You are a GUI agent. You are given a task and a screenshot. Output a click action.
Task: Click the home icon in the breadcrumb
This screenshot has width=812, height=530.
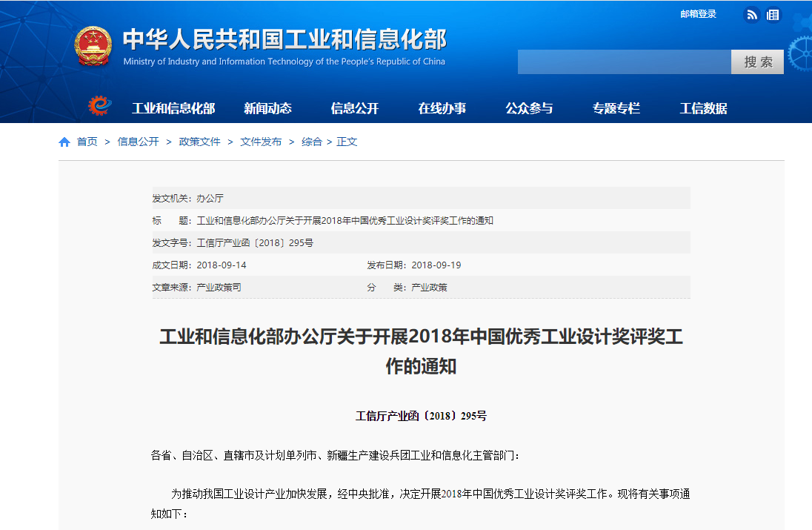(x=64, y=141)
